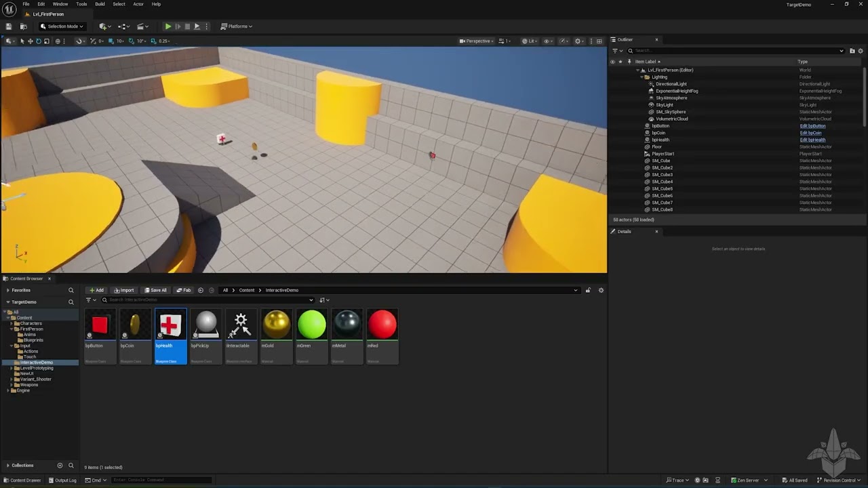The image size is (868, 488).
Task: Click viewport layout grid icon
Action: [598, 41]
